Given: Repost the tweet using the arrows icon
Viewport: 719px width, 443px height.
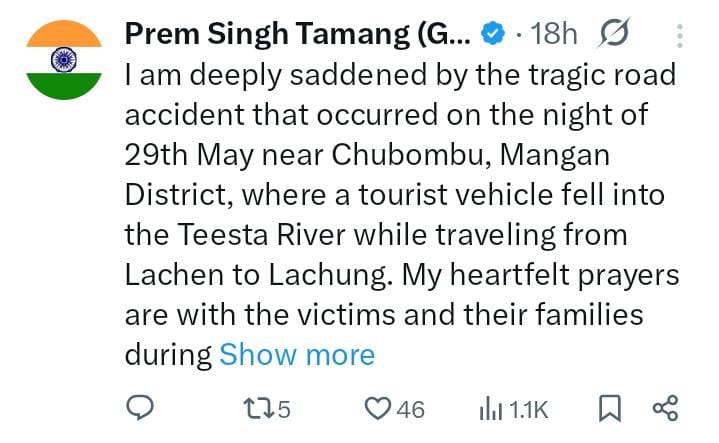Looking at the screenshot, I should 259,409.
